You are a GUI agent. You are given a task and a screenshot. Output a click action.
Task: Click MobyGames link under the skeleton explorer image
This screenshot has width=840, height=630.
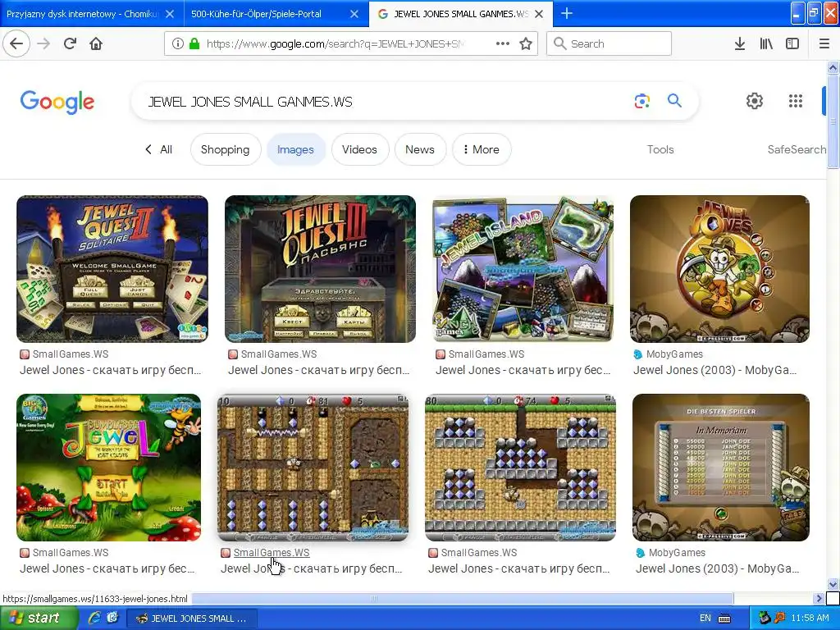pos(674,354)
